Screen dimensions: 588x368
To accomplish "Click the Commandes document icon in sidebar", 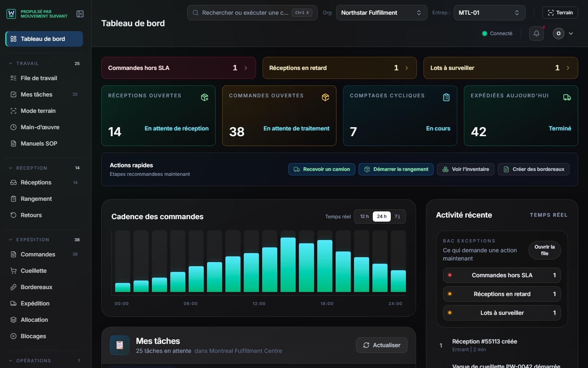I will [13, 254].
